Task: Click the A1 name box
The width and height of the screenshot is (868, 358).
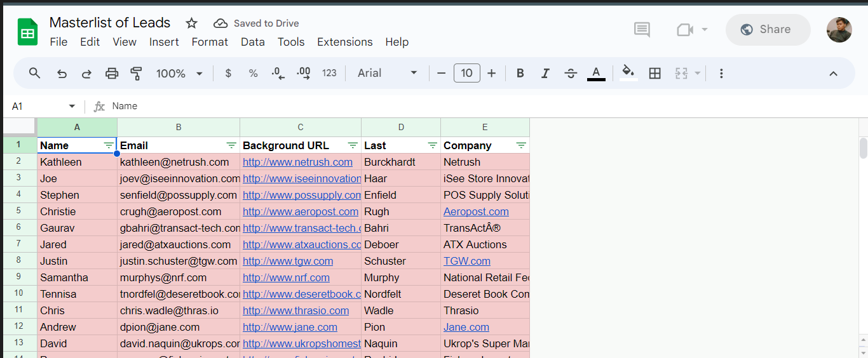Action: [x=35, y=107]
